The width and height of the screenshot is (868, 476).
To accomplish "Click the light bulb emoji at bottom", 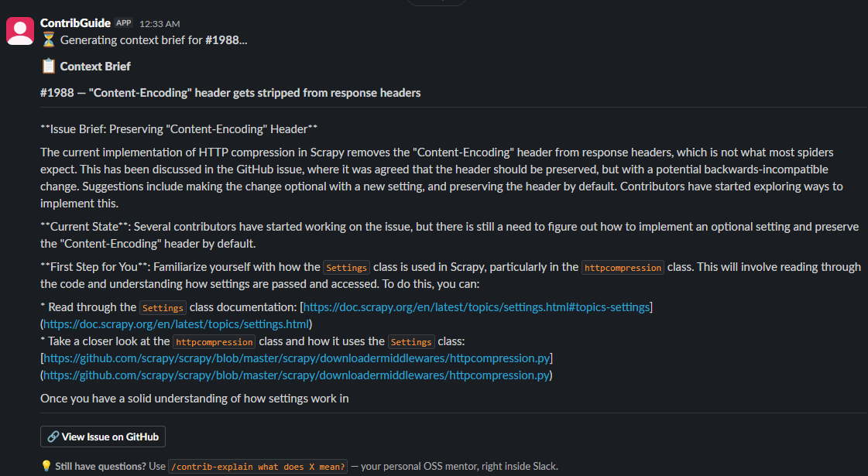I will click(46, 467).
